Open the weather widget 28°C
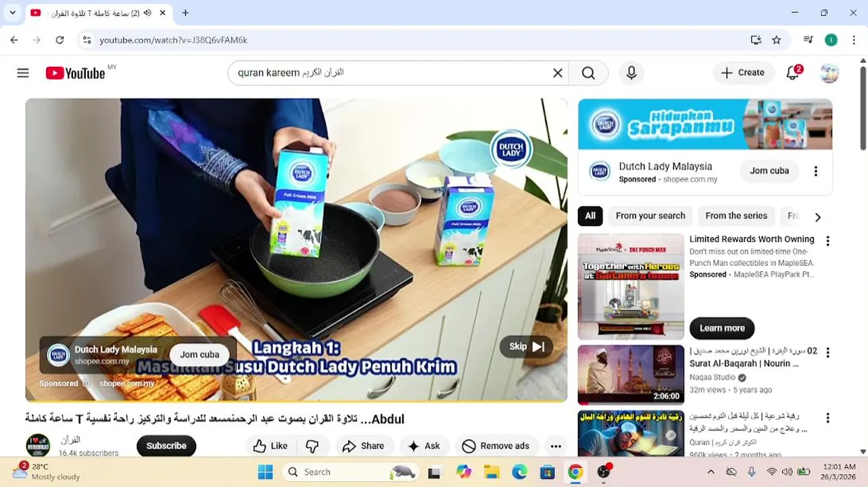This screenshot has width=868, height=487. [46, 471]
